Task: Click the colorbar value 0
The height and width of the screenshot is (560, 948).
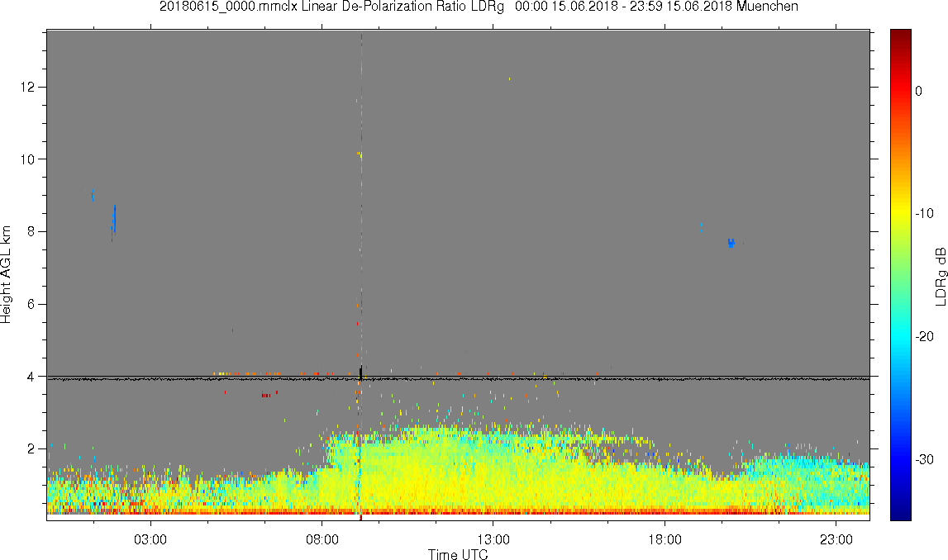Action: coord(919,91)
